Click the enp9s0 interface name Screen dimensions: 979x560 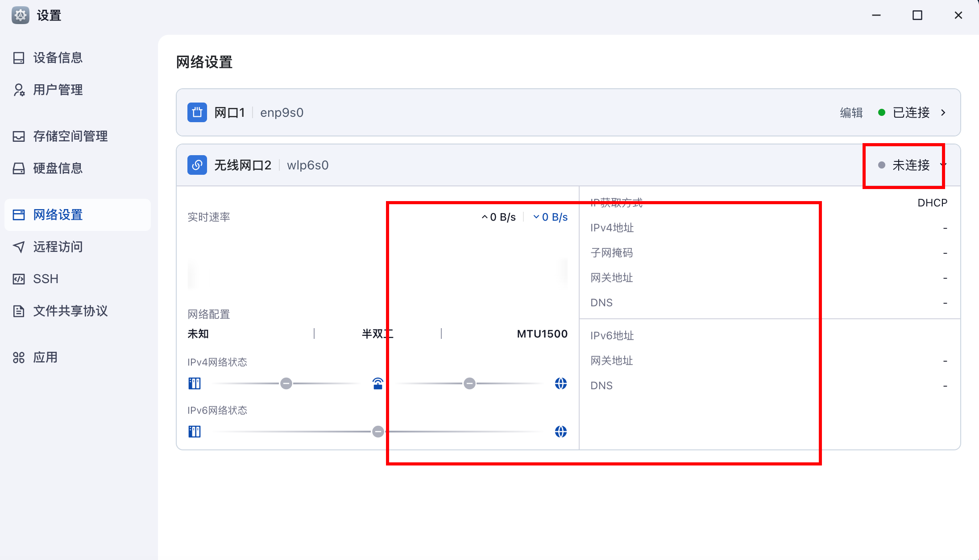pyautogui.click(x=282, y=113)
